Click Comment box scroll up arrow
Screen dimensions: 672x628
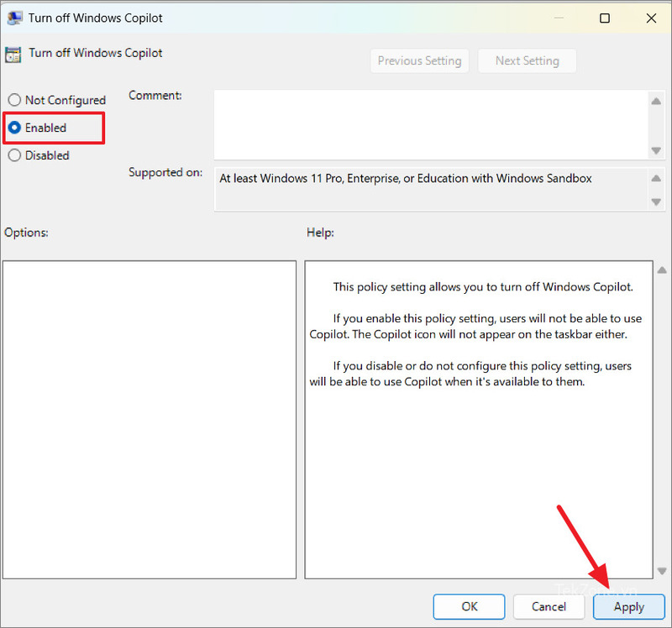(x=656, y=101)
